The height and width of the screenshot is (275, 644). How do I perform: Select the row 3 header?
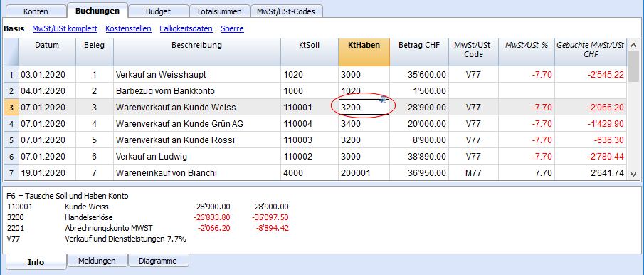(x=11, y=108)
